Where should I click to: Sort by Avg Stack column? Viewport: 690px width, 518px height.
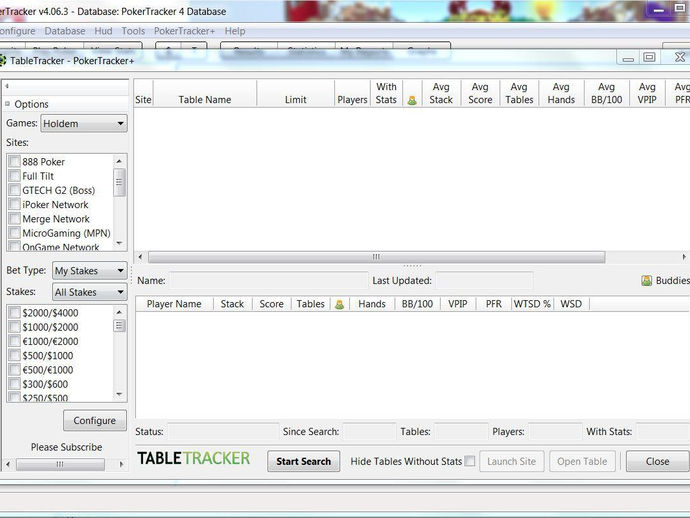[x=441, y=93]
